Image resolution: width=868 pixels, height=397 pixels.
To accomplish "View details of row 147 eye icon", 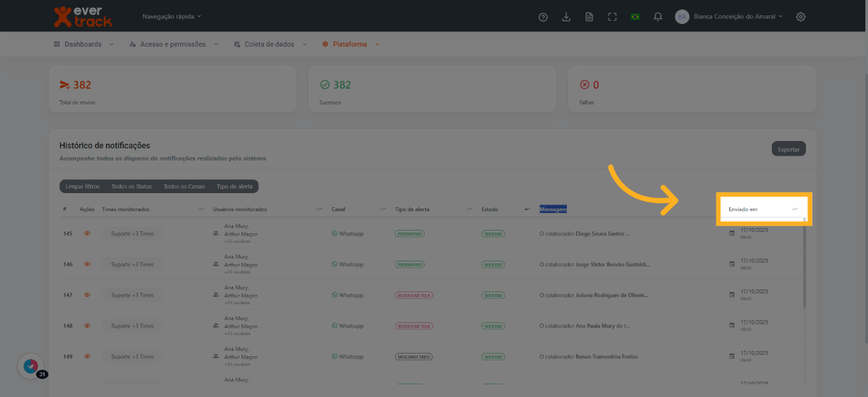I will coord(87,295).
